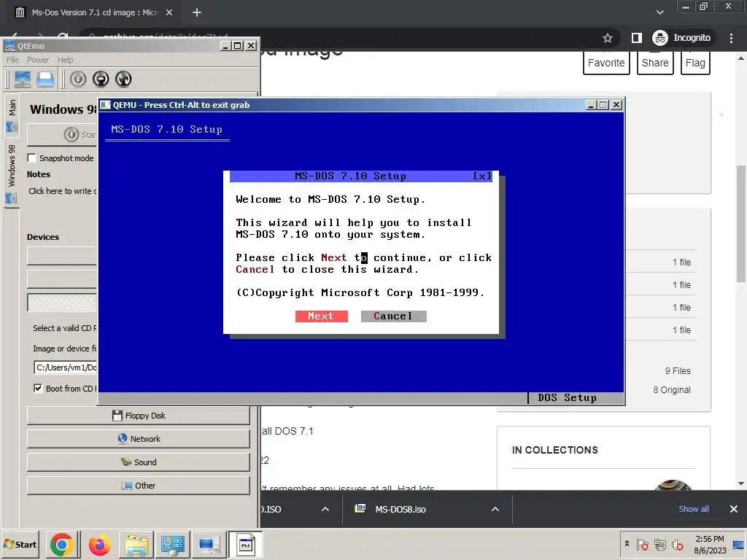
Task: Open Chrome tab search chevron
Action: pyautogui.click(x=659, y=12)
